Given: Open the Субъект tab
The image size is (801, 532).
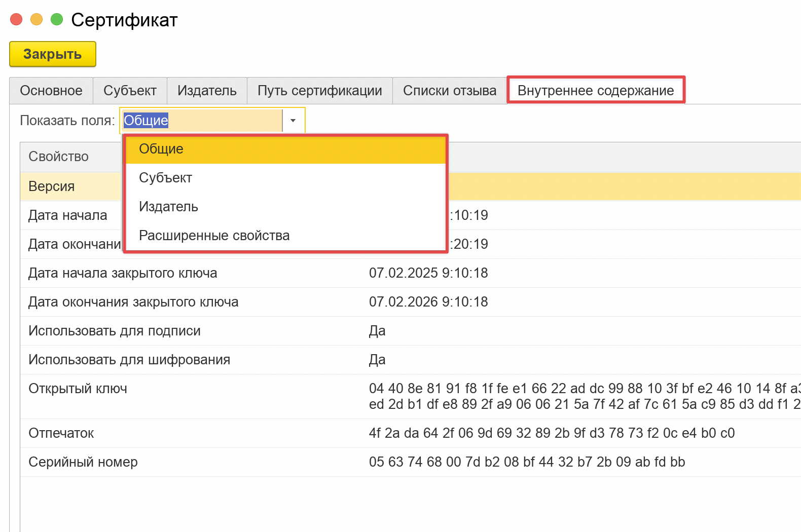Looking at the screenshot, I should (130, 91).
